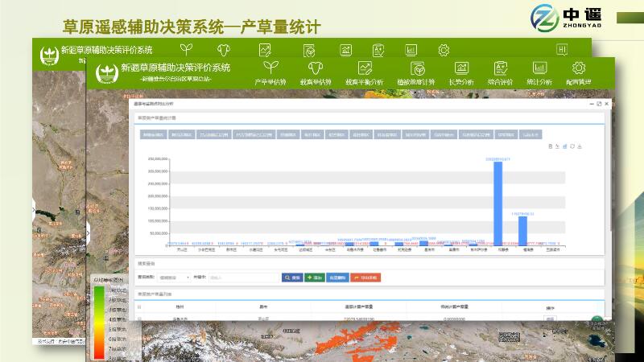This screenshot has width=644, height=362.
Task: Click the green 添加 add button
Action: (315, 278)
